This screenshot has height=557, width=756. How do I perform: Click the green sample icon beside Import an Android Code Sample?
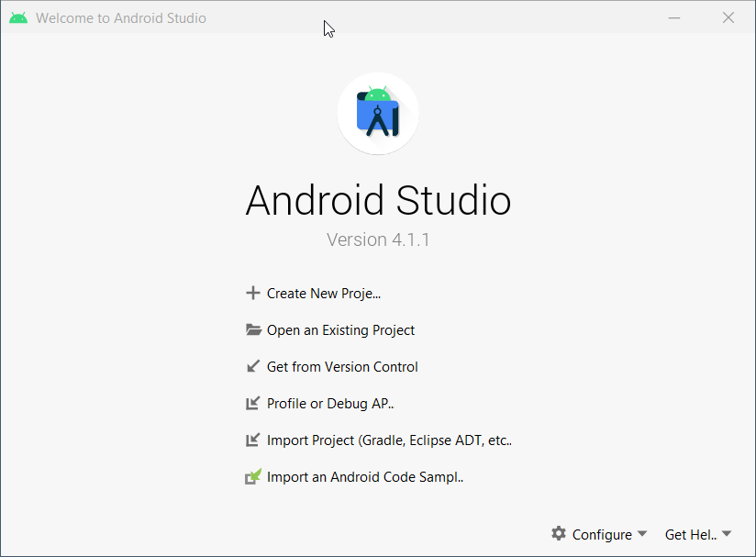pos(253,476)
